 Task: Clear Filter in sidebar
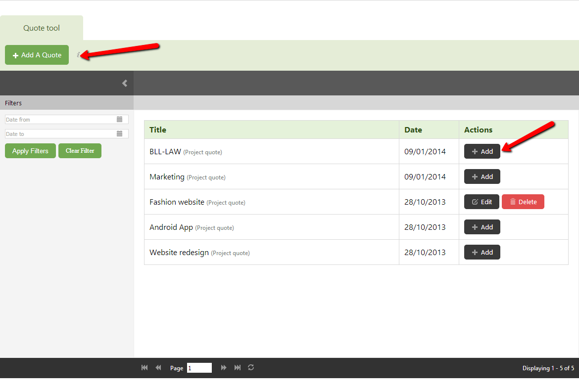(x=80, y=151)
